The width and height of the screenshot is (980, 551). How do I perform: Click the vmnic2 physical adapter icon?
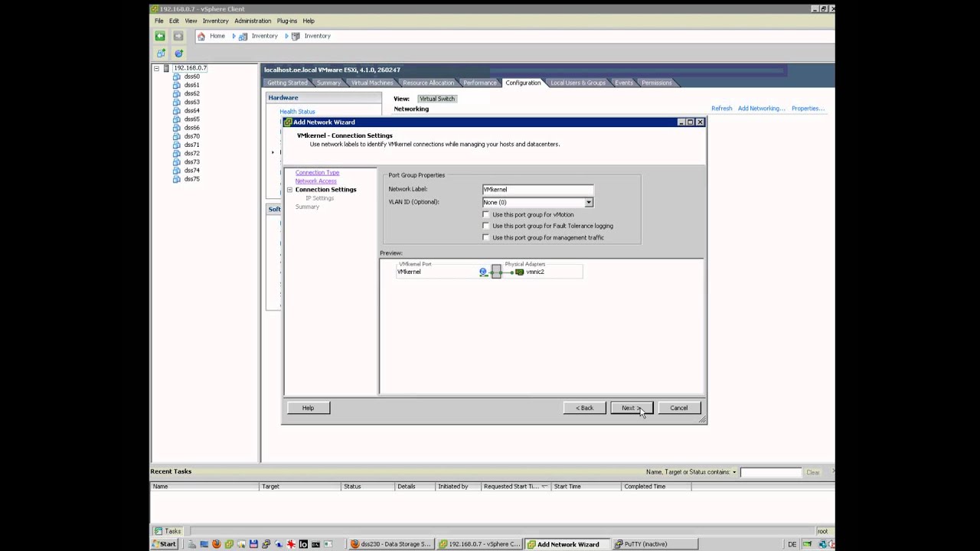(520, 272)
